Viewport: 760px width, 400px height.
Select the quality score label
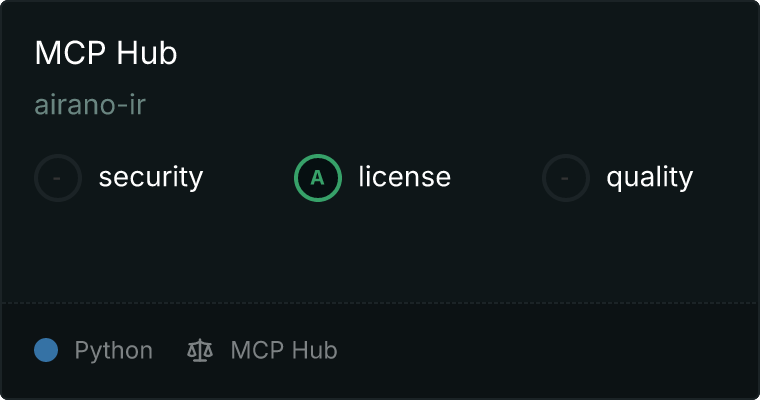[x=650, y=177]
